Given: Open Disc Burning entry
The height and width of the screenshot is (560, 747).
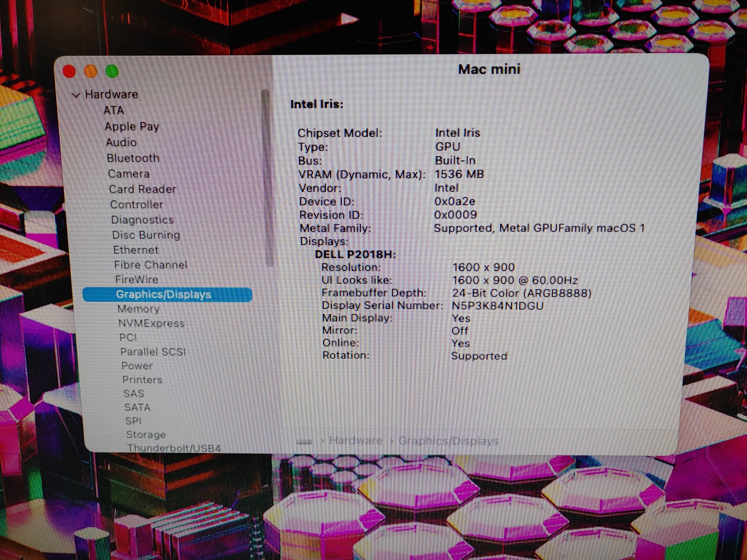Looking at the screenshot, I should 146,235.
